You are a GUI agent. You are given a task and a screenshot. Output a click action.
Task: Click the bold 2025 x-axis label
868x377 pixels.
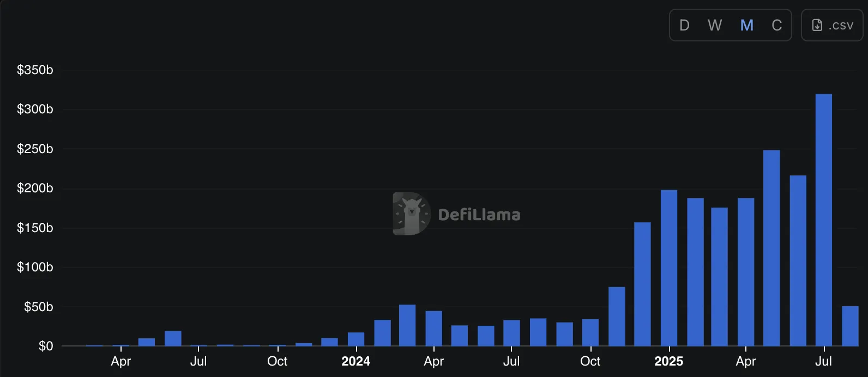coord(668,361)
